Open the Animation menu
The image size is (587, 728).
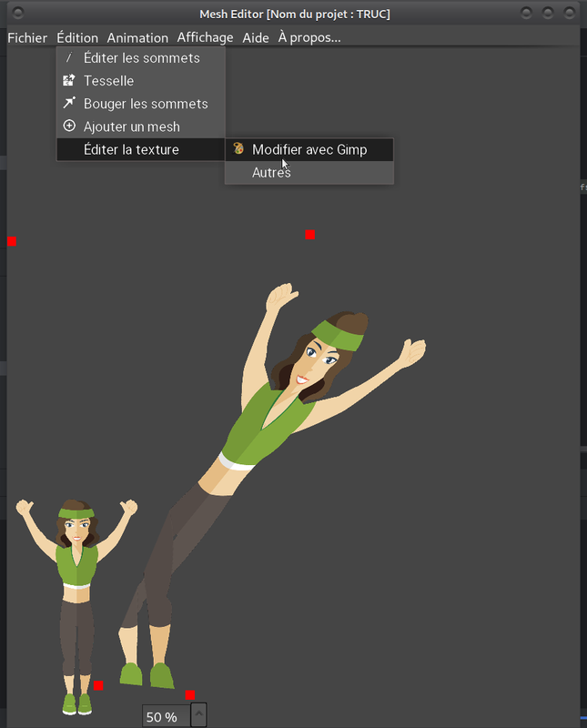tap(137, 37)
